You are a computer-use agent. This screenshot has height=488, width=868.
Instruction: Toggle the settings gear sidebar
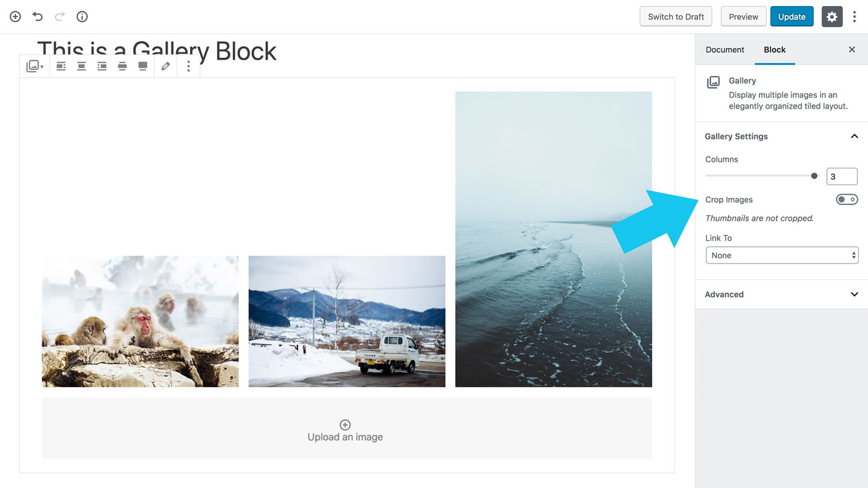click(832, 17)
